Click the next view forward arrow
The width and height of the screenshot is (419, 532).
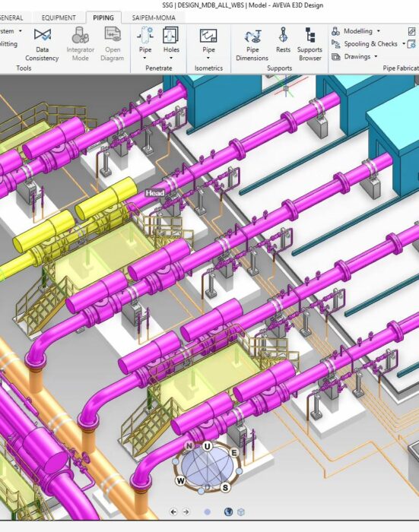click(x=186, y=512)
